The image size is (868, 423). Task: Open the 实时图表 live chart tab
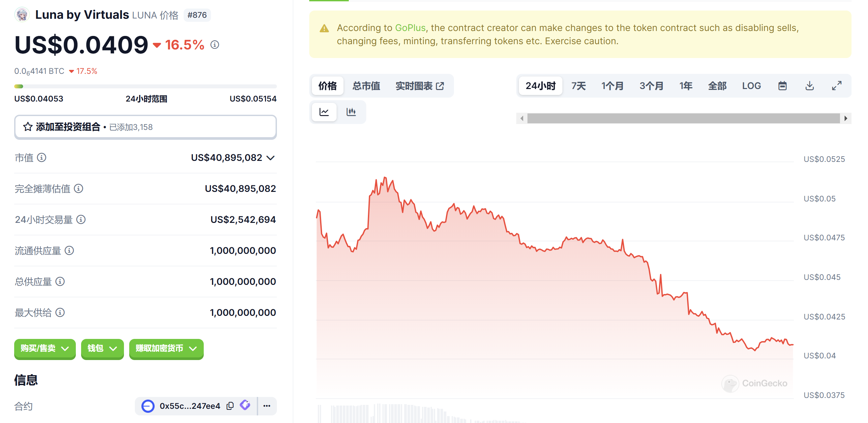(420, 86)
